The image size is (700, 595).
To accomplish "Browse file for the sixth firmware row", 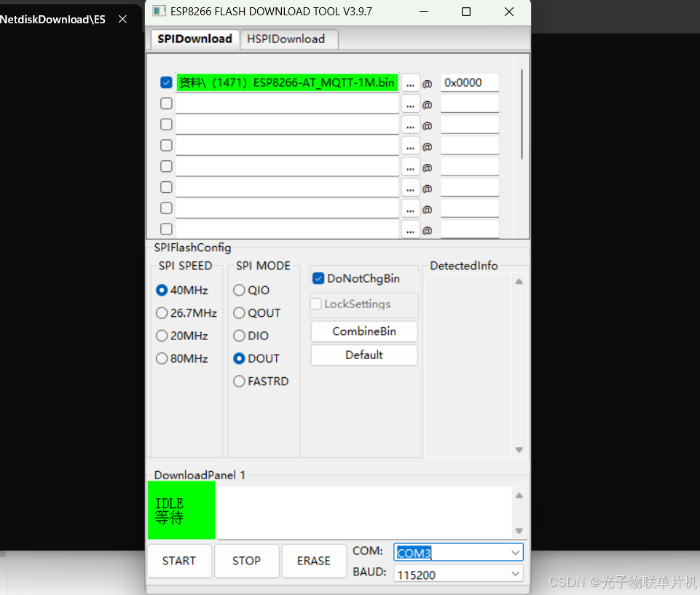I will 410,188.
